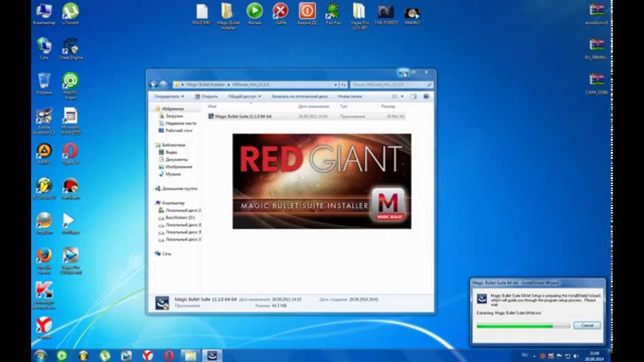Open the AIMP3 desktop shortcut
644x362 pixels.
pos(44,153)
